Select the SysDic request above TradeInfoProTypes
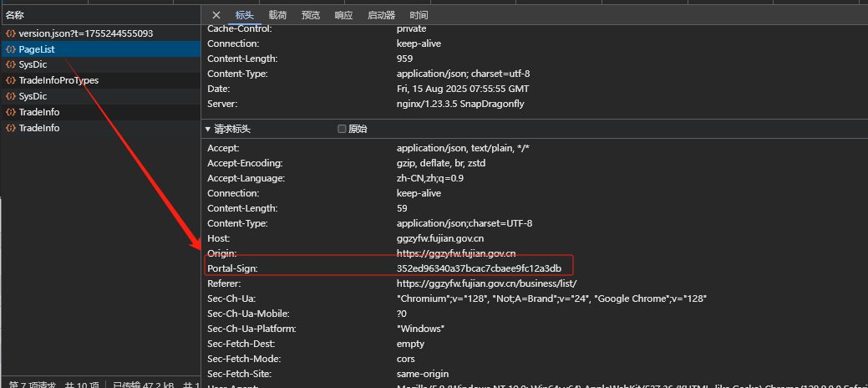This screenshot has width=868, height=388. click(100, 65)
